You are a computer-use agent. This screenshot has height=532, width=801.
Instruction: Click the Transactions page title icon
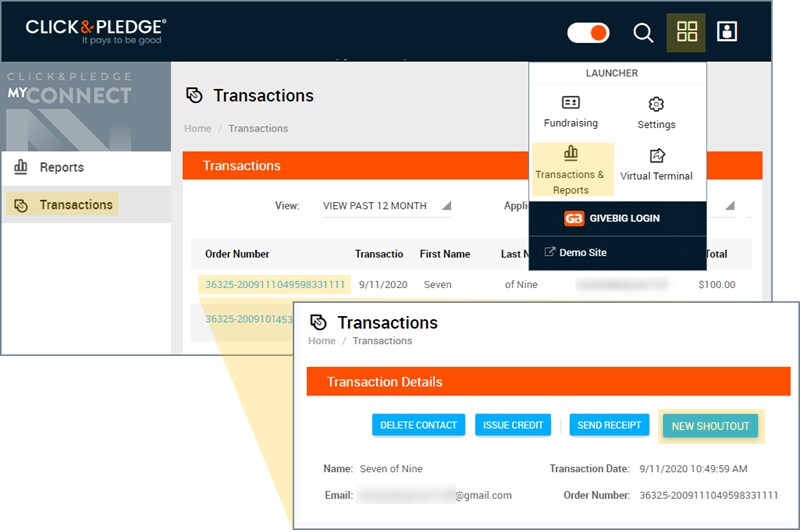(x=194, y=96)
